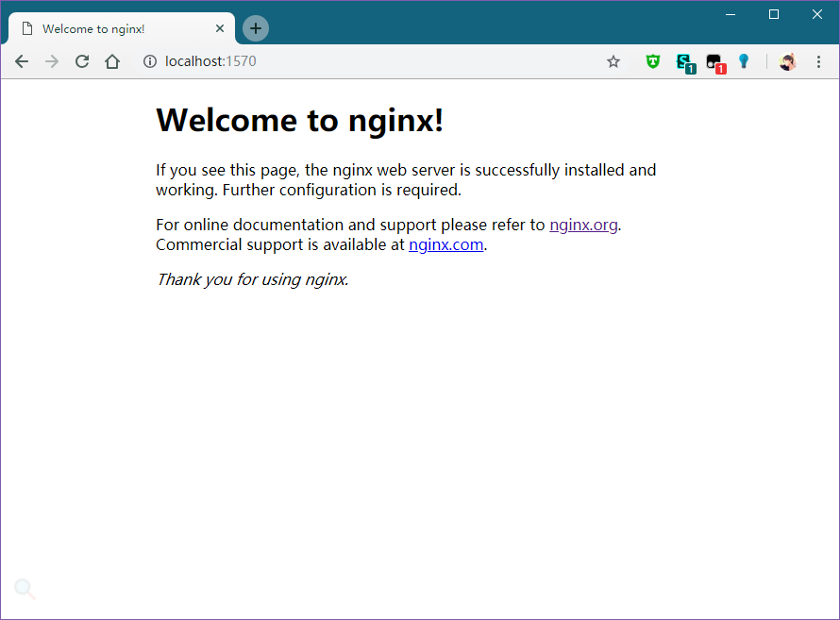This screenshot has height=620, width=840.
Task: Click the forward navigation arrow
Action: [51, 61]
